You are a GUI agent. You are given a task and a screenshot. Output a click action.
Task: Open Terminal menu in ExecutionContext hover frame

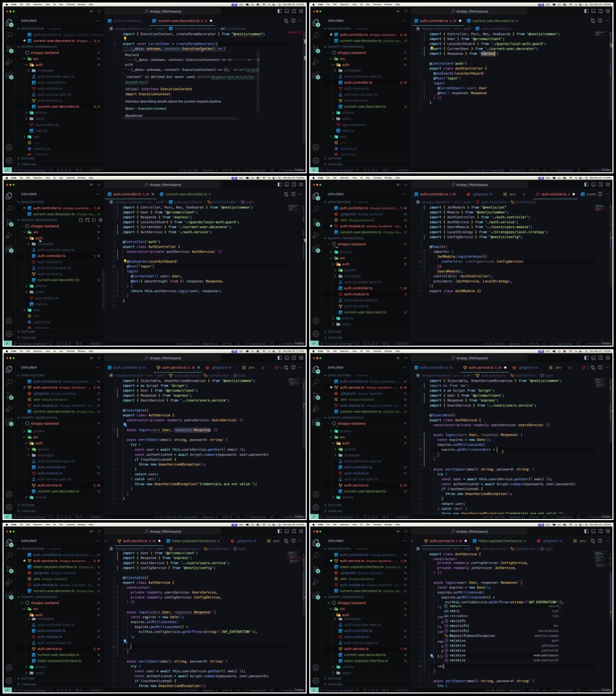coord(70,4)
